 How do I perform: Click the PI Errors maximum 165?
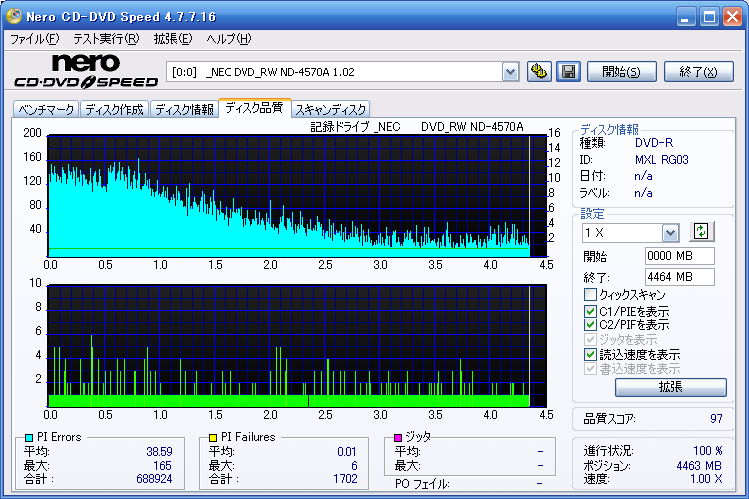162,466
